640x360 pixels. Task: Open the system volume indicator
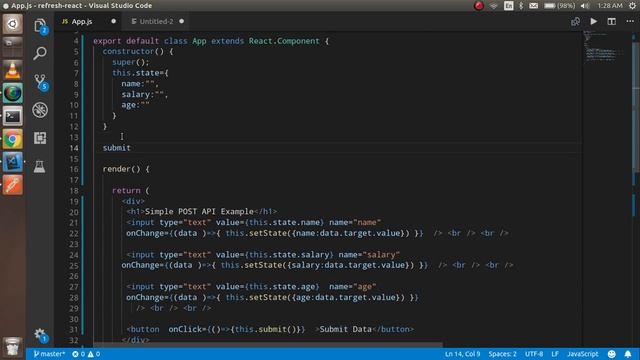(585, 6)
